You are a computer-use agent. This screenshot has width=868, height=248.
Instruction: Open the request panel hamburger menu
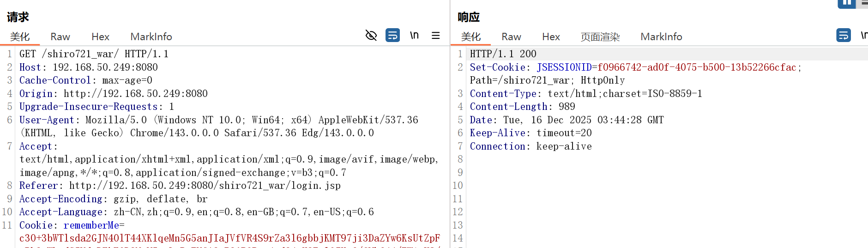(435, 36)
